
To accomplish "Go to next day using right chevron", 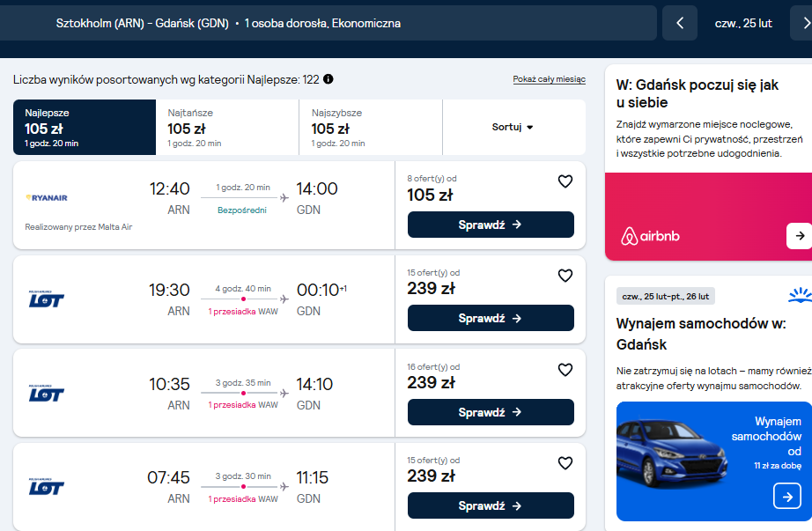I will [x=804, y=23].
